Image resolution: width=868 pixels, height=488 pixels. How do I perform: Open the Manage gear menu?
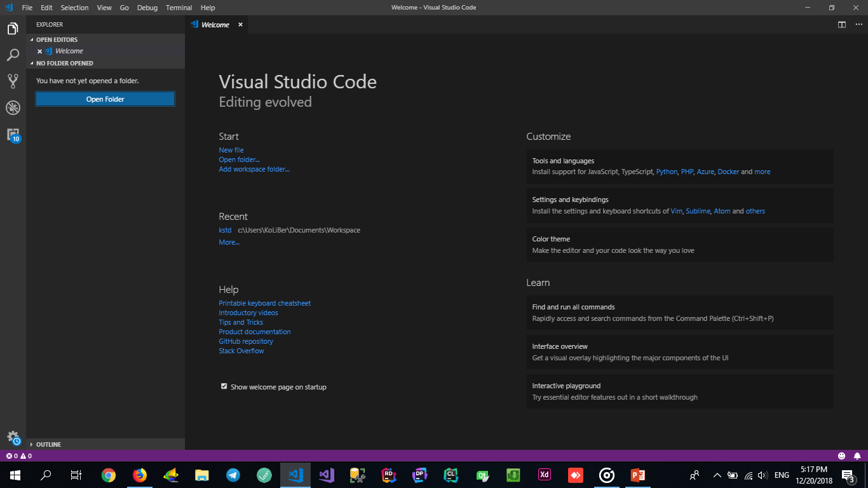pyautogui.click(x=13, y=437)
